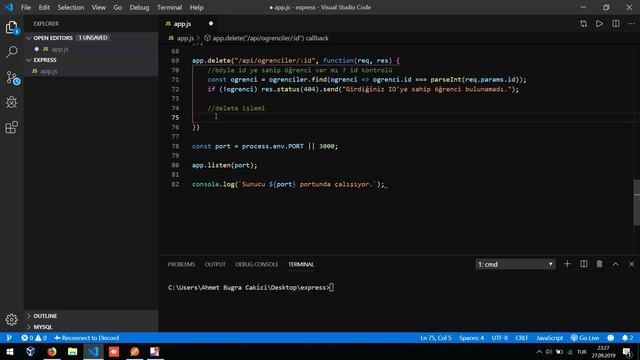Split the editor to the right

coord(616,24)
